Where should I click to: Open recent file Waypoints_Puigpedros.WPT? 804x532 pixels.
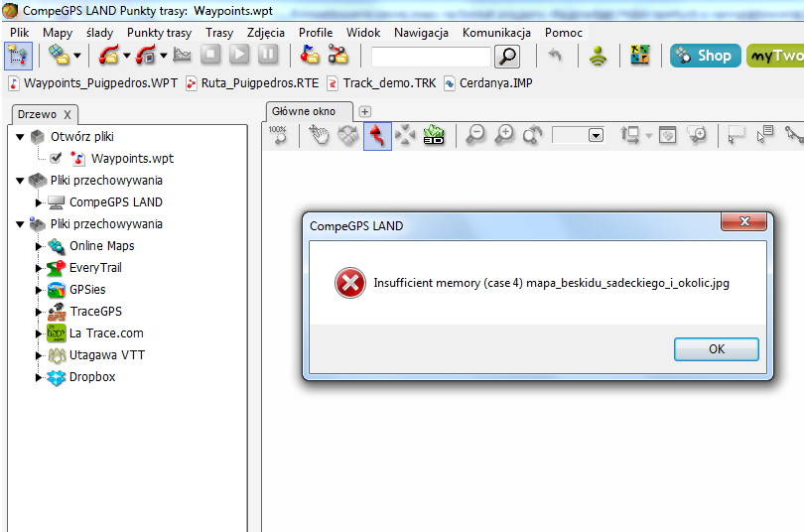[x=93, y=83]
